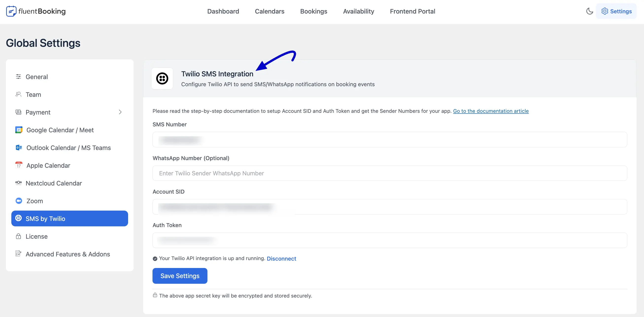Open Settings from the top bar
This screenshot has width=644, height=317.
[616, 11]
